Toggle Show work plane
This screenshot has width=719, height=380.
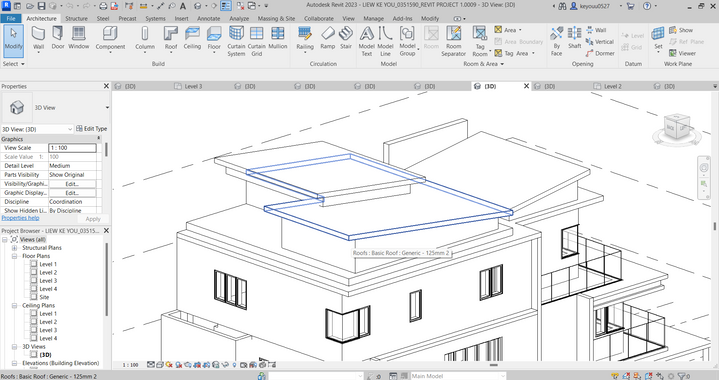click(x=680, y=30)
